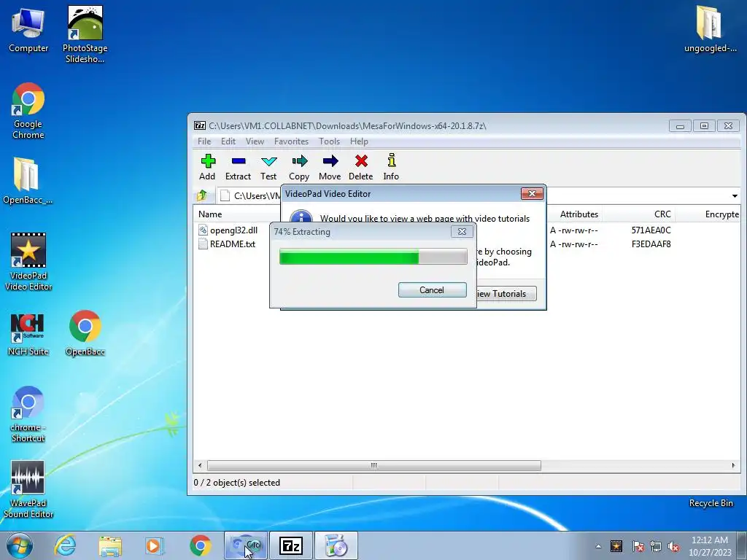Click the Add toolbar icon in 7-Zip
747x560 pixels.
pos(208,167)
